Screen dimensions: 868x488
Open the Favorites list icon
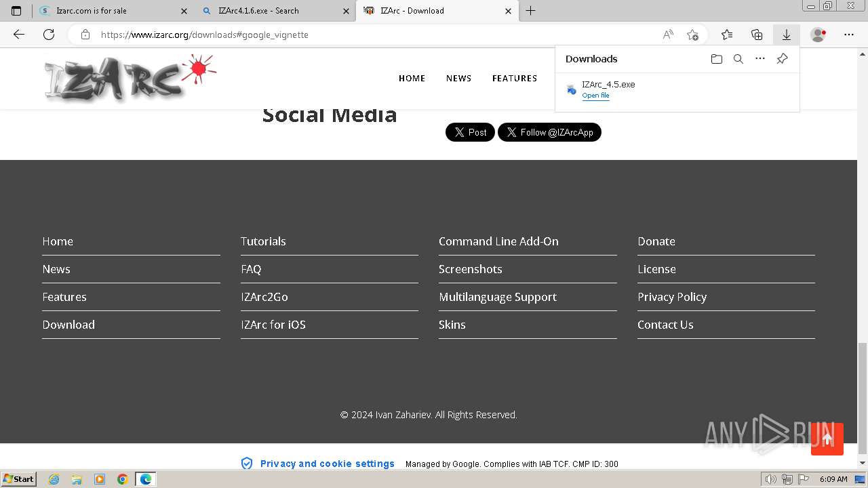click(x=727, y=35)
